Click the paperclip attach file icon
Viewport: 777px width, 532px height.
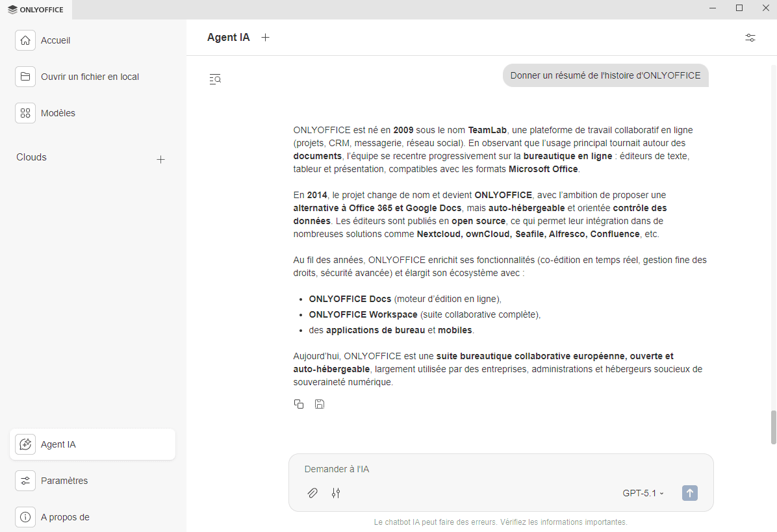[x=312, y=493]
